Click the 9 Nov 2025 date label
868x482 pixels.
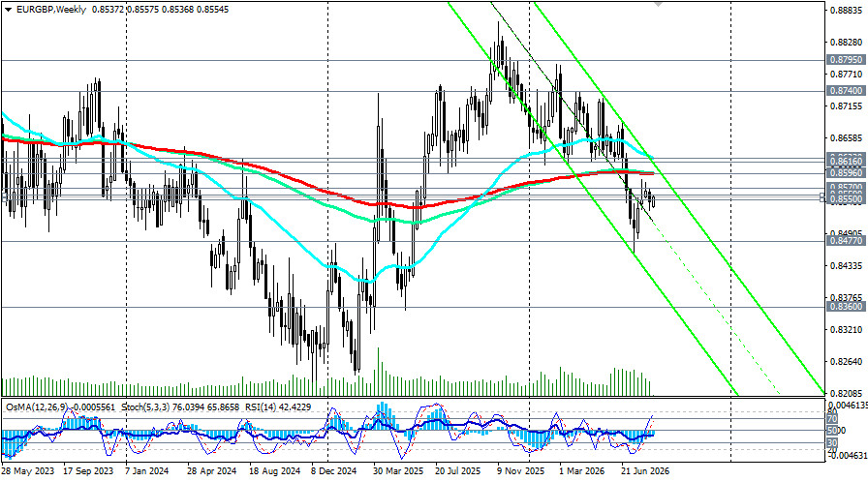(520, 471)
